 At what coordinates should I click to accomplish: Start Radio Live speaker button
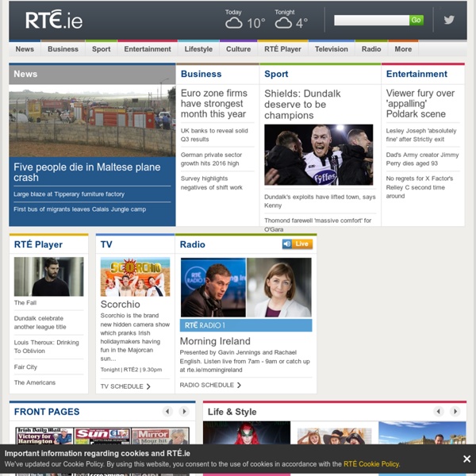click(297, 244)
